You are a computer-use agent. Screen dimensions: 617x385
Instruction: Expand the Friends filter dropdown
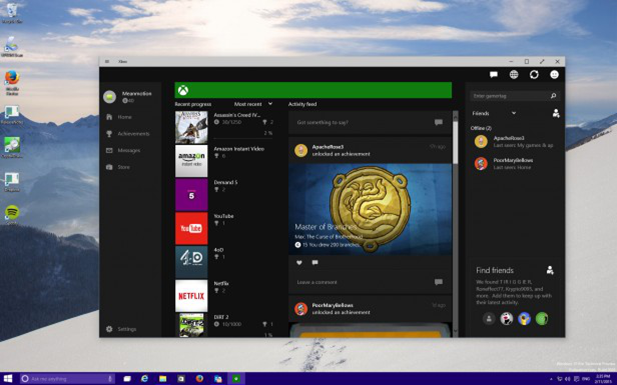coord(494,113)
